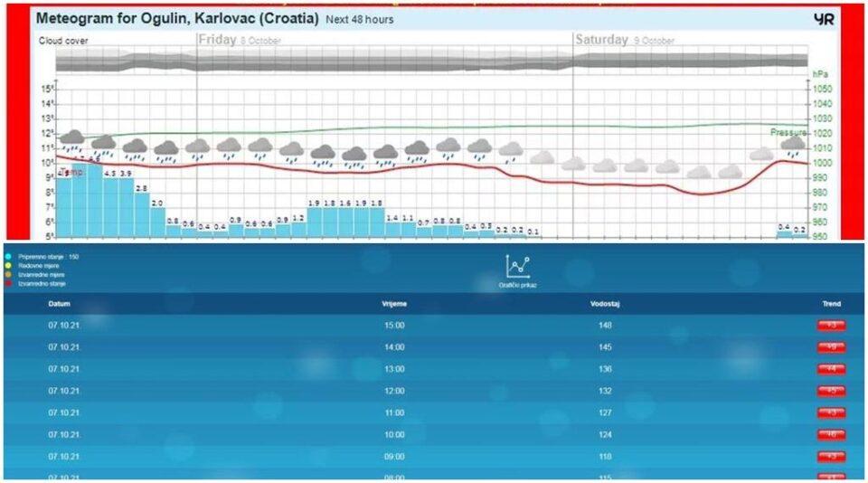Viewport: 868px width, 483px height.
Task: Click the +9 trend badge in 14:00 row
Action: pyautogui.click(x=832, y=347)
